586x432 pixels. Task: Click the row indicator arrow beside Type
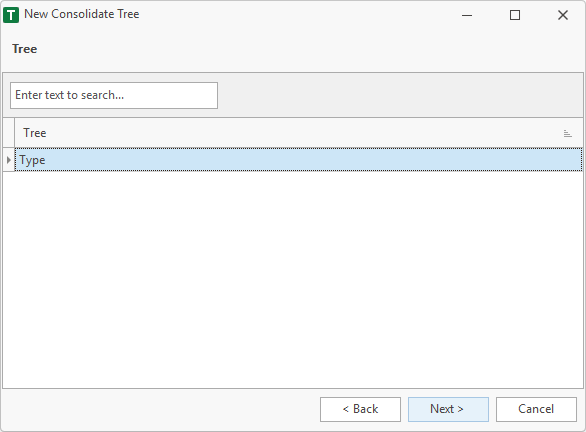9,160
